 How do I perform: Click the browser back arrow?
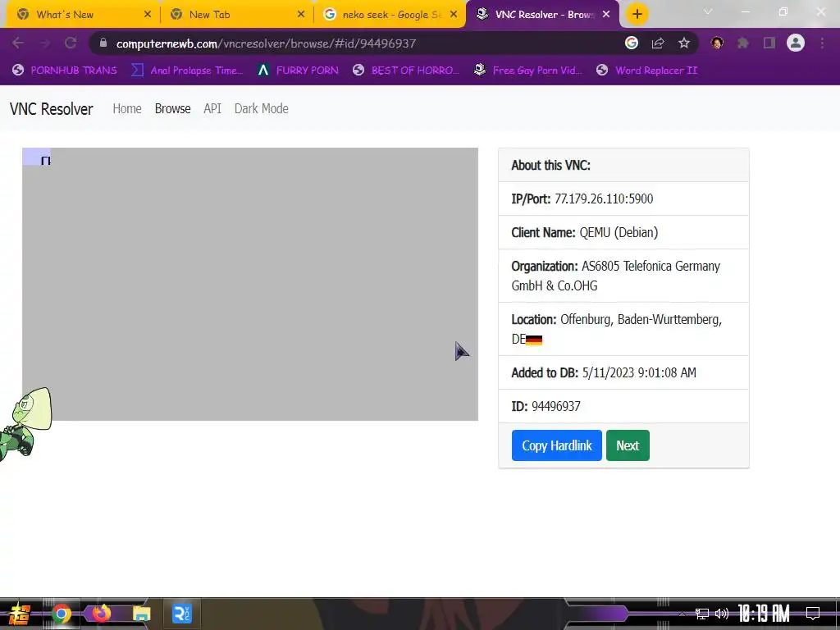18,43
